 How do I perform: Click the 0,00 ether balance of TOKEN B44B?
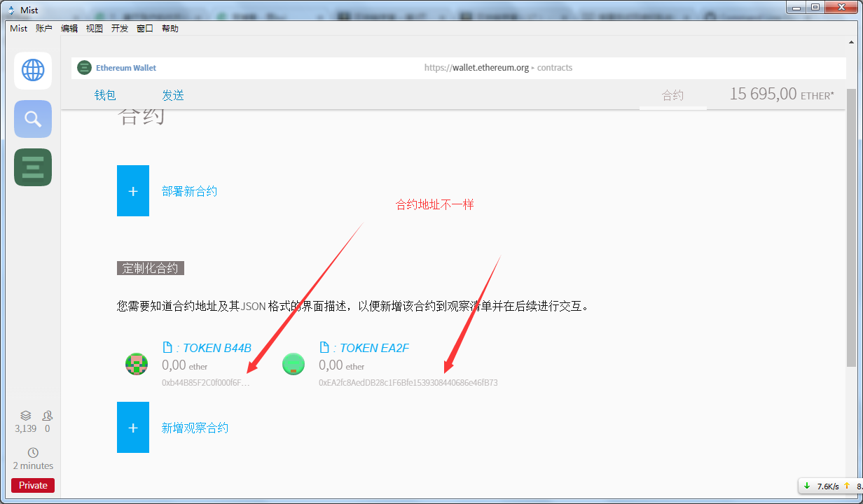[x=184, y=365]
